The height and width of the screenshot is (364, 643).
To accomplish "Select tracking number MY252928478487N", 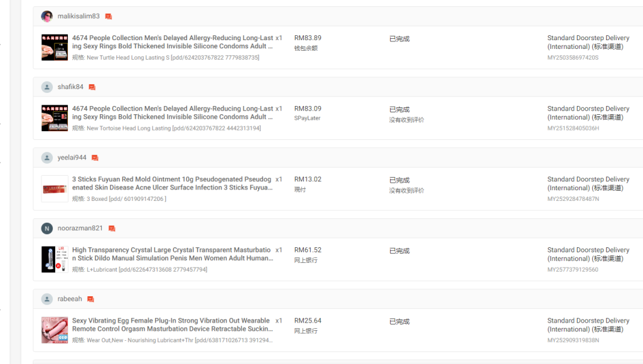I will (573, 199).
